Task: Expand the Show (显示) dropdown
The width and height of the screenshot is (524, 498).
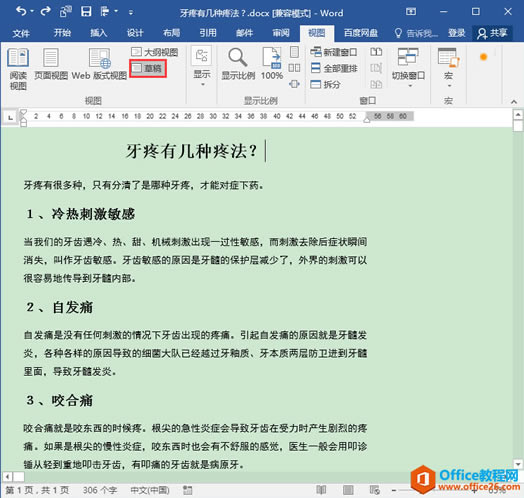Action: (x=202, y=67)
